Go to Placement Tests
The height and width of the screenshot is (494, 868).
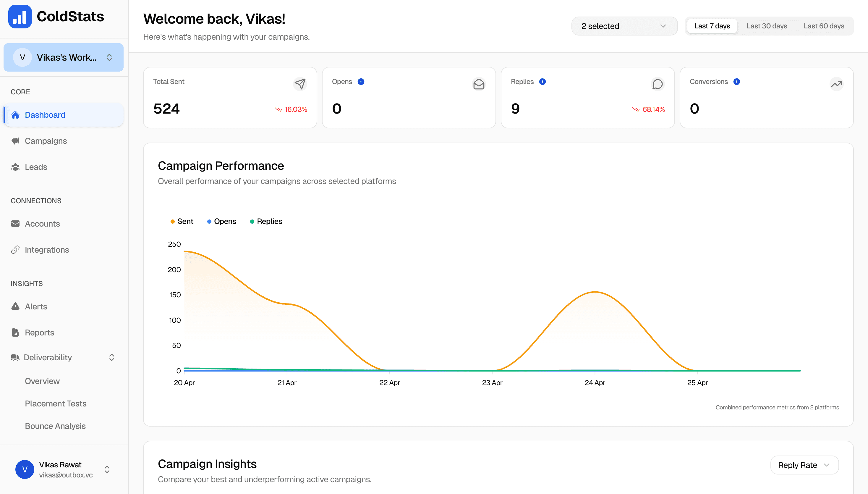pyautogui.click(x=56, y=403)
